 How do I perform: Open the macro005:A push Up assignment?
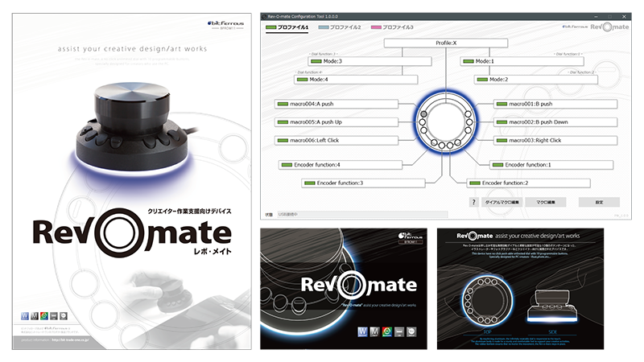(336, 122)
